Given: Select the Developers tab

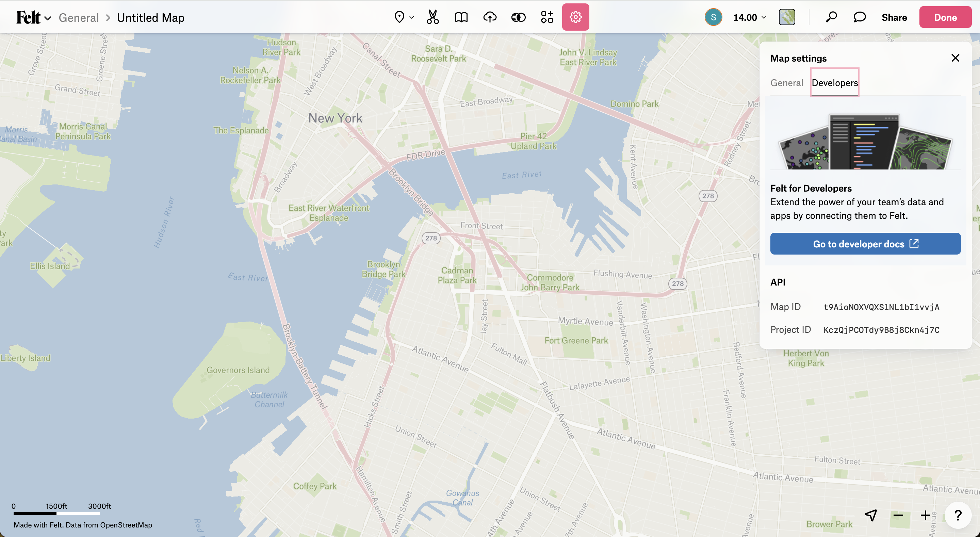Looking at the screenshot, I should pyautogui.click(x=835, y=83).
